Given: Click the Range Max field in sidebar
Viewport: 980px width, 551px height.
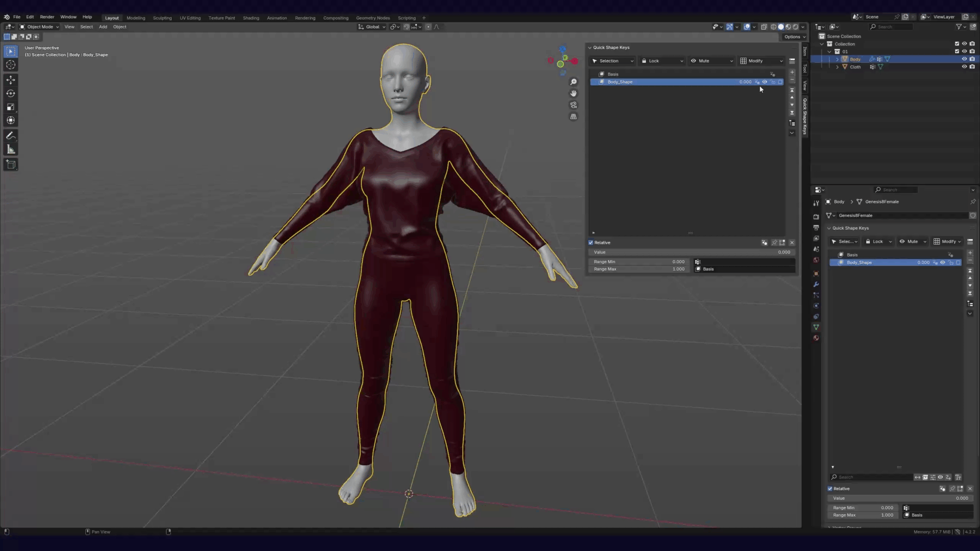Looking at the screenshot, I should [x=640, y=269].
